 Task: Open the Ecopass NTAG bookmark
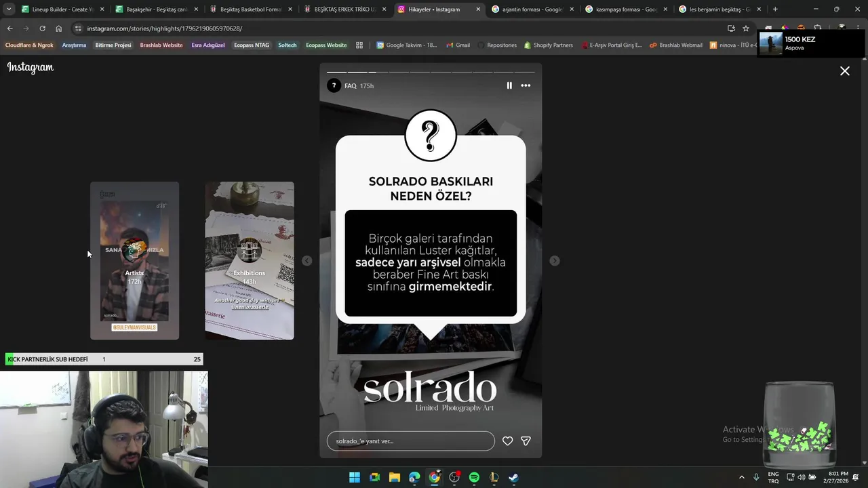[x=252, y=45]
